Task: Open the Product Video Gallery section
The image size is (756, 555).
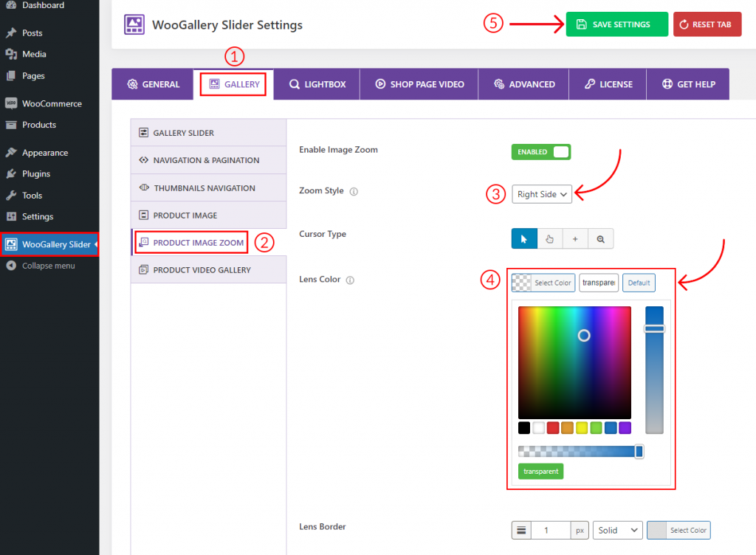Action: coord(209,270)
